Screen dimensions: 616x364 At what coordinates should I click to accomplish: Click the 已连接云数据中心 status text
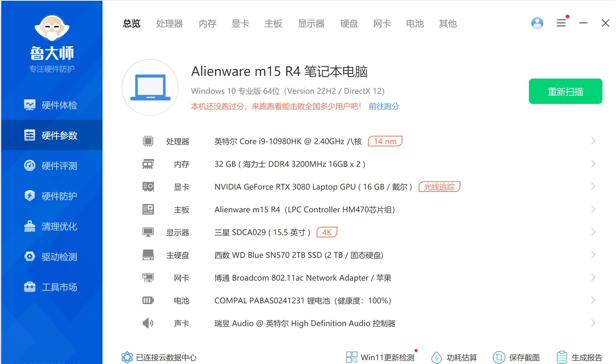click(166, 357)
